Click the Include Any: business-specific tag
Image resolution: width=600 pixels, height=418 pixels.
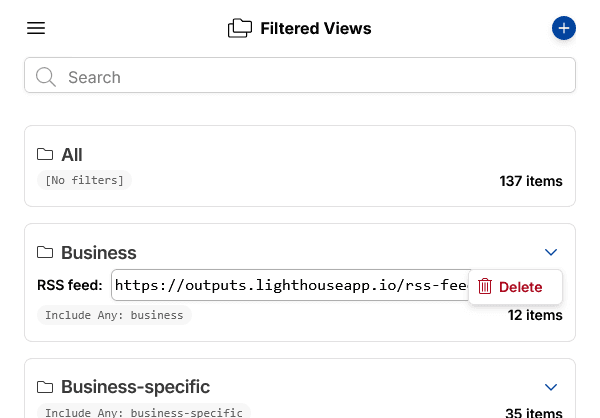click(144, 412)
